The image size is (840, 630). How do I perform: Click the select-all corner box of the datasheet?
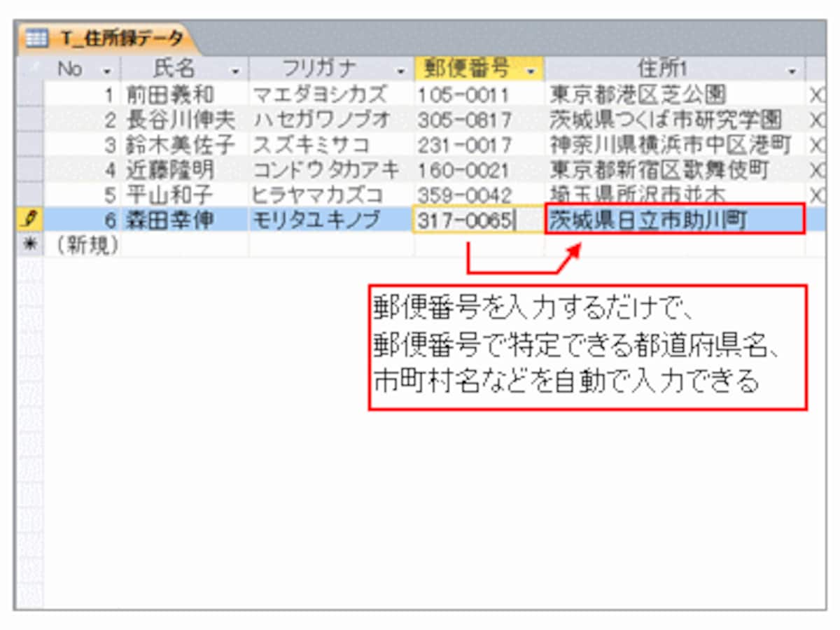point(30,69)
